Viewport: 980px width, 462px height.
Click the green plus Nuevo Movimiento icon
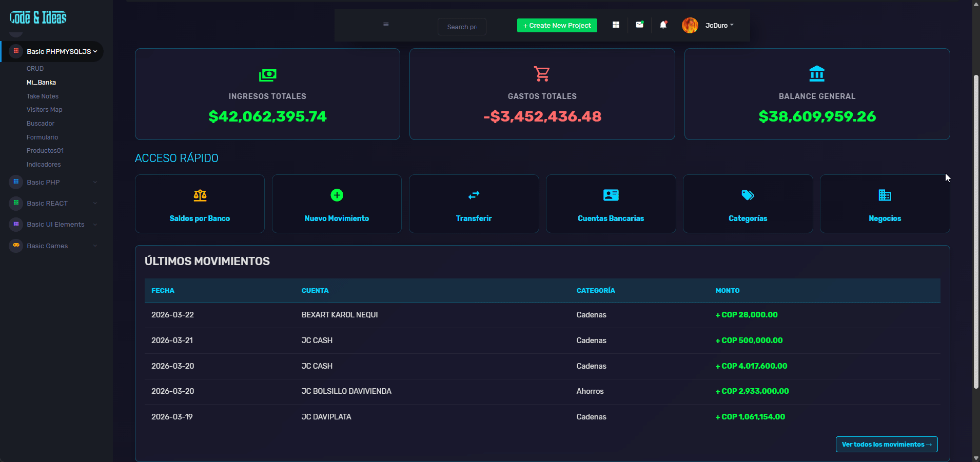pos(337,195)
